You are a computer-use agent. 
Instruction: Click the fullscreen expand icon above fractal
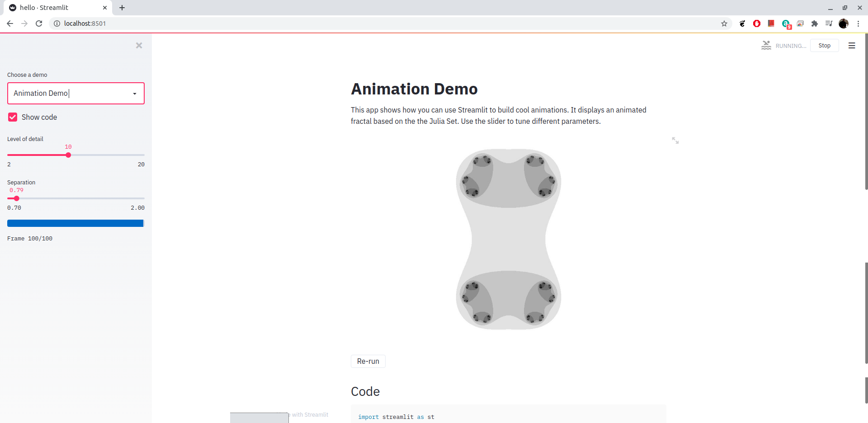point(675,141)
